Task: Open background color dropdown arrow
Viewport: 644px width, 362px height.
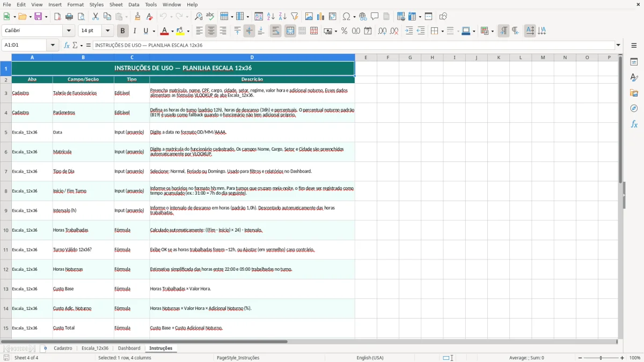Action: tap(188, 31)
